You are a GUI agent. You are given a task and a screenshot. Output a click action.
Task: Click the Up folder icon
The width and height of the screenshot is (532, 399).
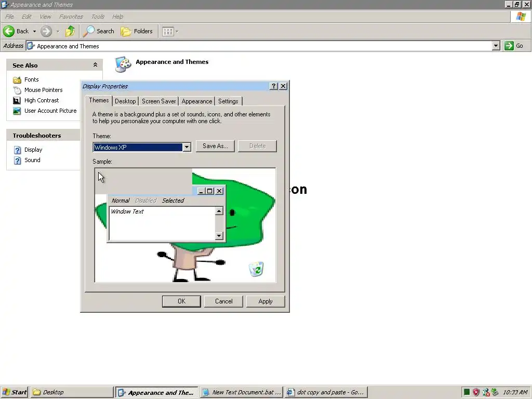coord(70,31)
